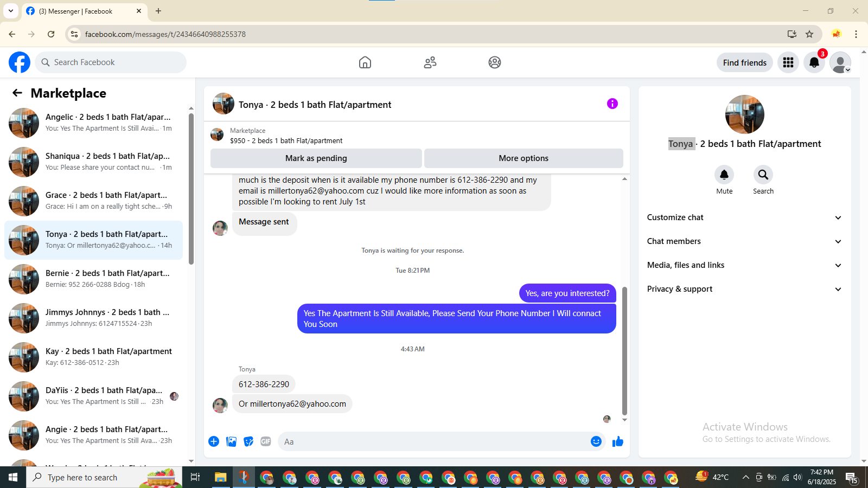This screenshot has height=488, width=868.
Task: Expand Media, files and links section
Action: 744,265
